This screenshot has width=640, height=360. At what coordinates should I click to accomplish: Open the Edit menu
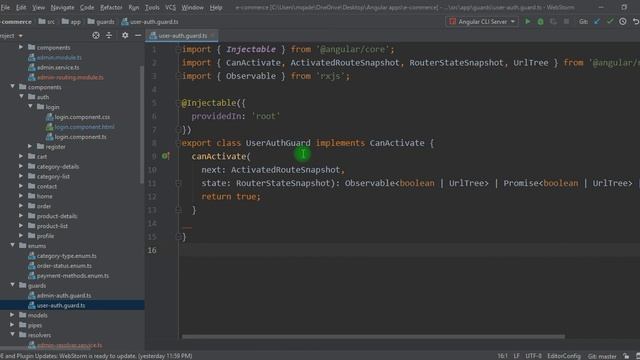pos(21,7)
